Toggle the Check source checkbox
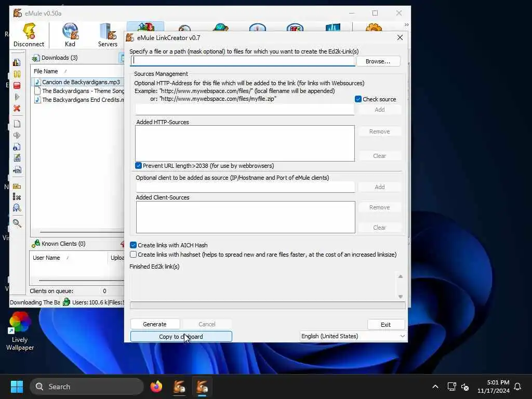Image resolution: width=532 pixels, height=399 pixels. click(358, 99)
